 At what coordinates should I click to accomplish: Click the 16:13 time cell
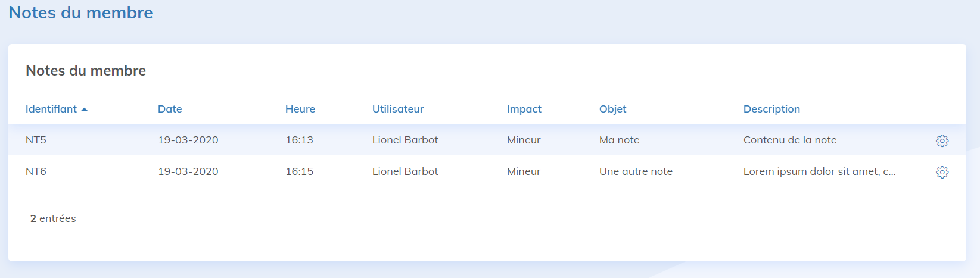click(299, 140)
